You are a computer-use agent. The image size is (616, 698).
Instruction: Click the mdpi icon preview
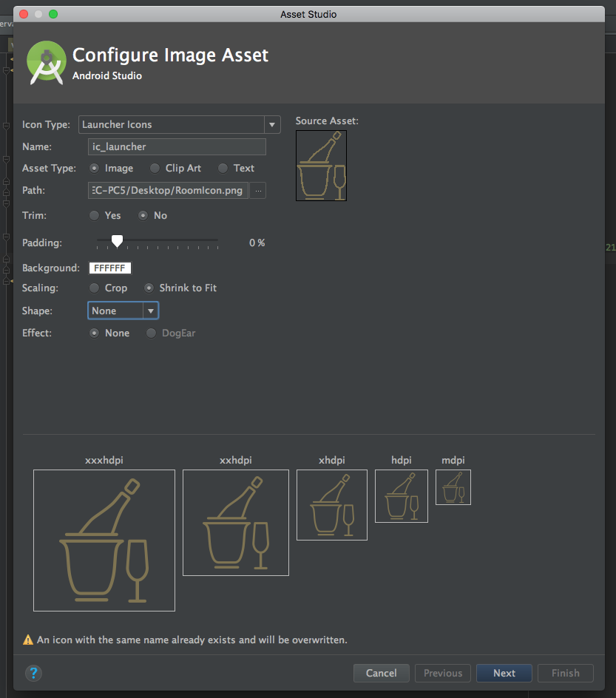pos(453,487)
